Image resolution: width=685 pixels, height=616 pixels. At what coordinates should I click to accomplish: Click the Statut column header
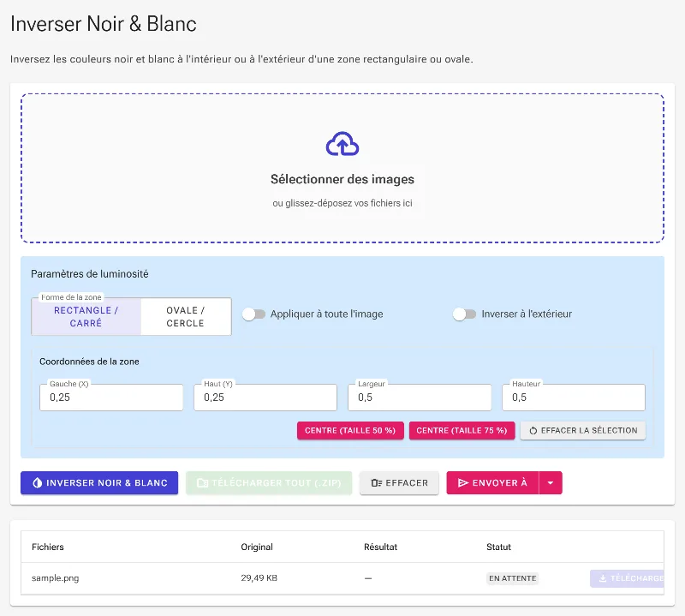498,547
